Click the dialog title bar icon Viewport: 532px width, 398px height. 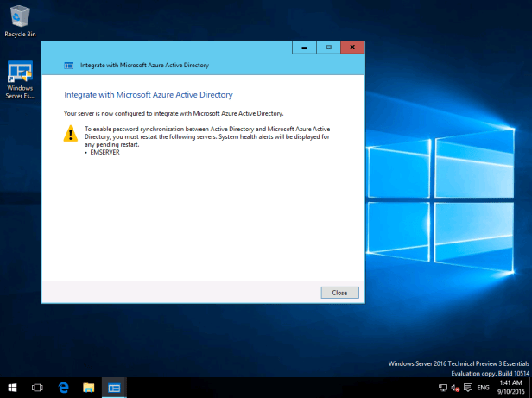[x=68, y=65]
